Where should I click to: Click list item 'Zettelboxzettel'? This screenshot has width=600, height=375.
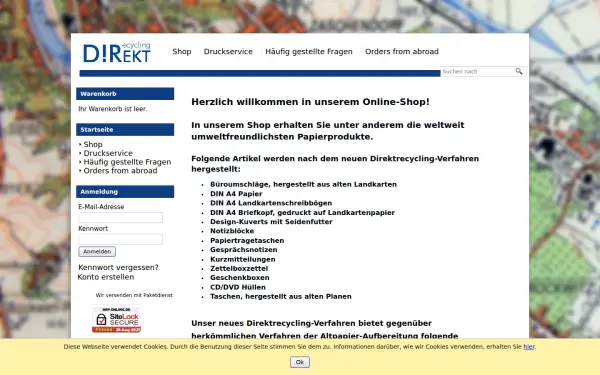239,268
